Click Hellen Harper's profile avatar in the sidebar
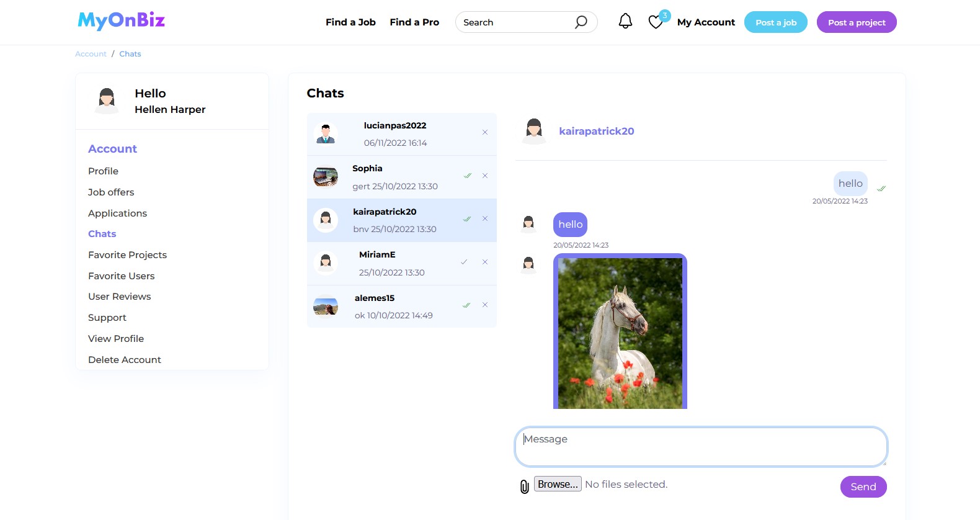 (107, 101)
